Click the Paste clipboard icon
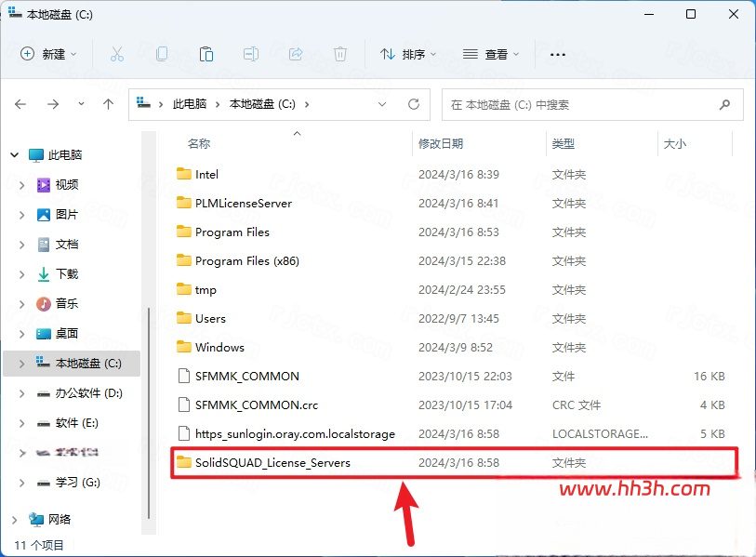This screenshot has height=557, width=756. coord(206,54)
